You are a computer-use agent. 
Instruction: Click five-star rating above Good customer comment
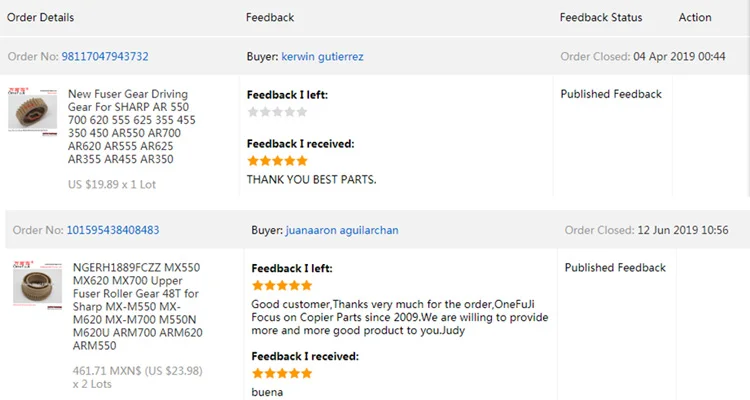tap(282, 286)
